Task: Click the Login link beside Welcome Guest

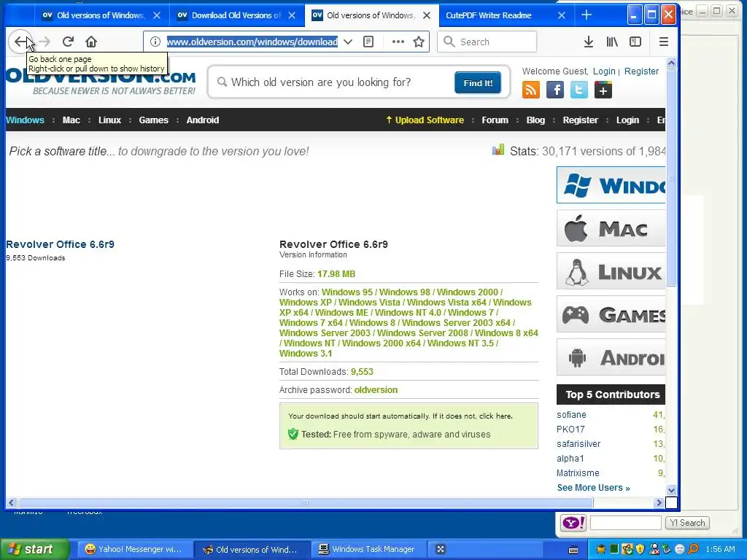Action: click(x=604, y=71)
